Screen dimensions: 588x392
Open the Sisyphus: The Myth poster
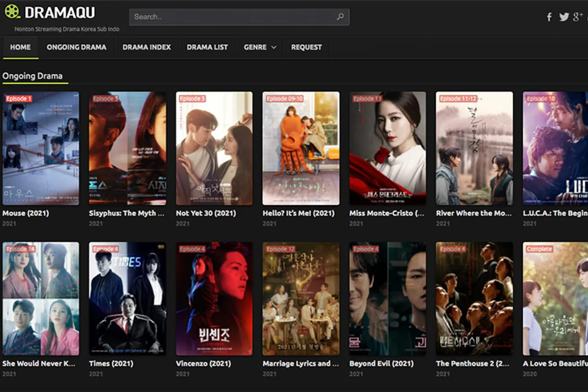(127, 148)
